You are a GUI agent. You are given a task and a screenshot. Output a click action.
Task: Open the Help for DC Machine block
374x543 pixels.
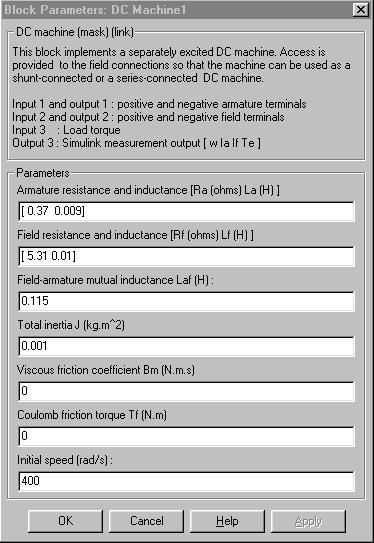pyautogui.click(x=227, y=521)
